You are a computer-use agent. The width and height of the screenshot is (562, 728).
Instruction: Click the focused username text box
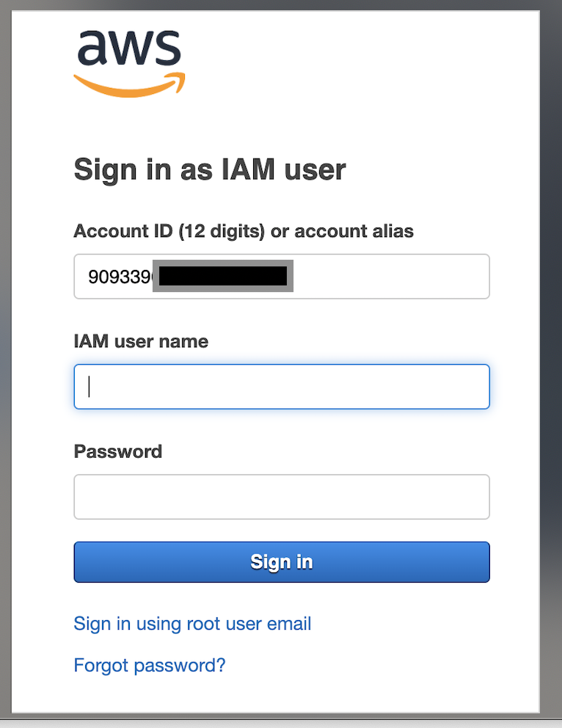pos(281,387)
